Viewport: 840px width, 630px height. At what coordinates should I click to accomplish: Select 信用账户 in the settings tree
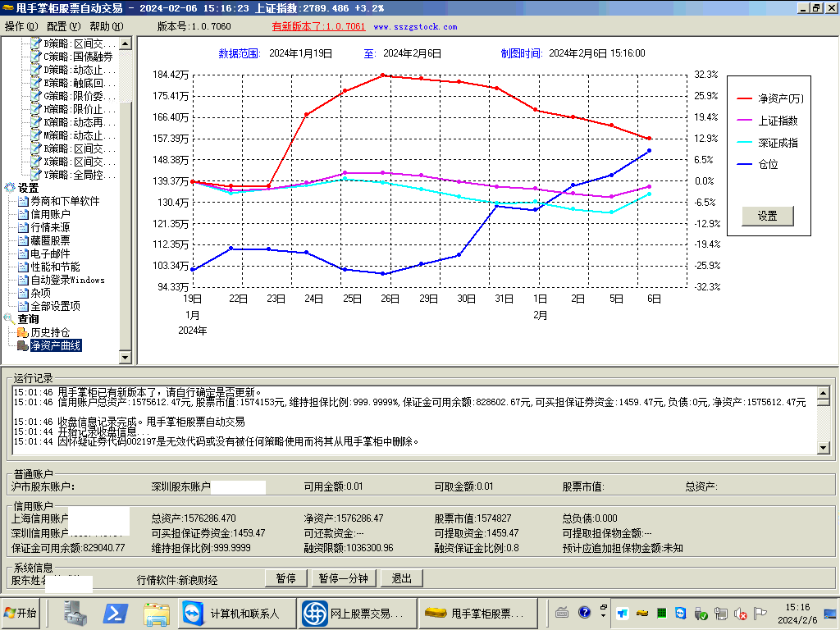pyautogui.click(x=50, y=214)
